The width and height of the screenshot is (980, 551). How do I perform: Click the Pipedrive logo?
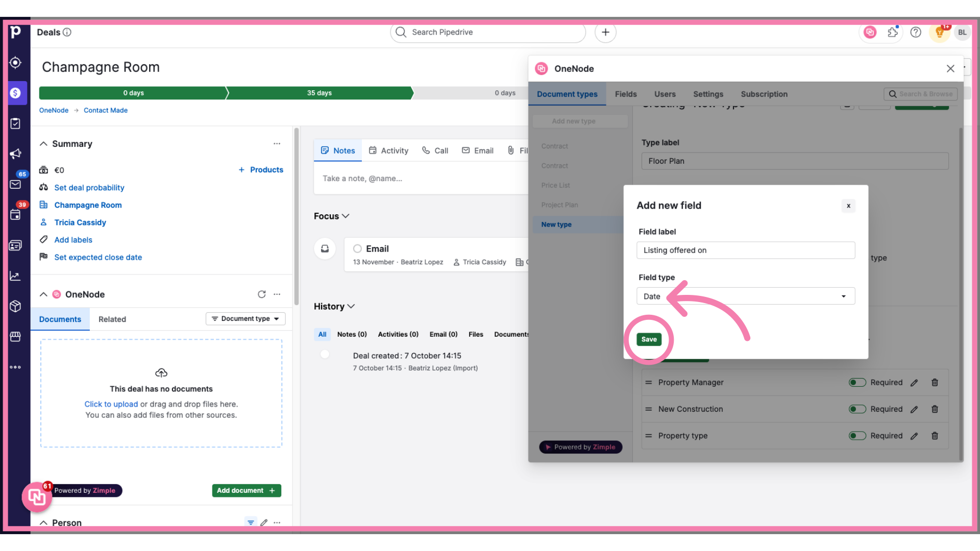click(15, 32)
